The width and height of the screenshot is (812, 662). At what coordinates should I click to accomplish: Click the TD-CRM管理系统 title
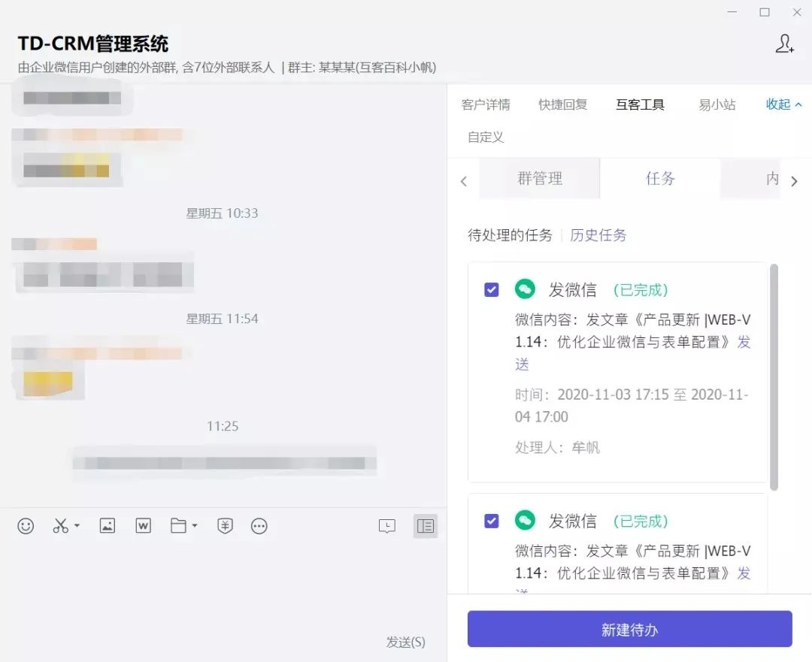pos(93,44)
